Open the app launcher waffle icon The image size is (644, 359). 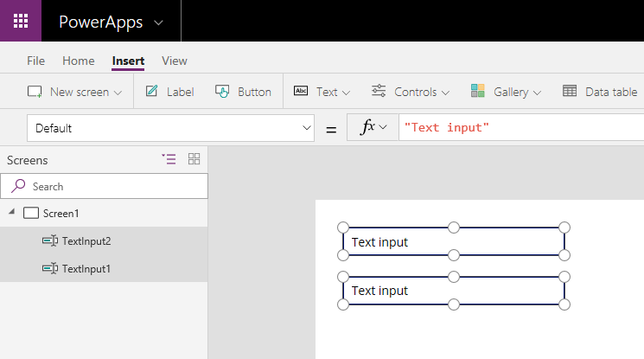[x=21, y=21]
